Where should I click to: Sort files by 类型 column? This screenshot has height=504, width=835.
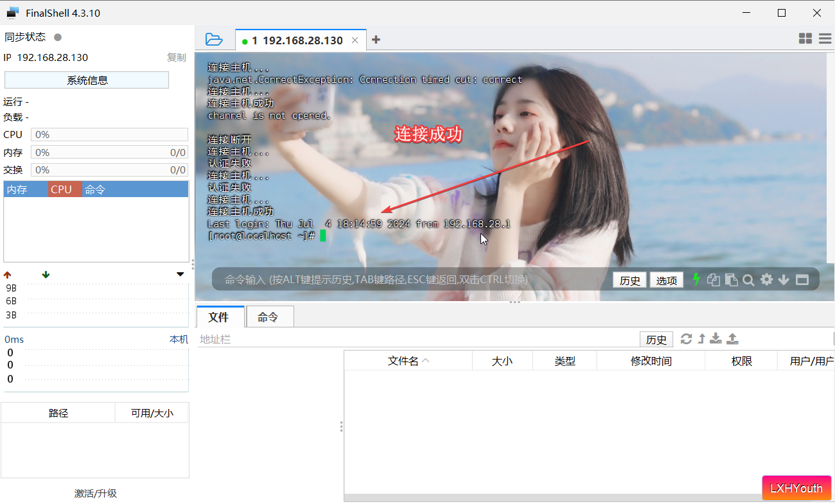tap(565, 361)
